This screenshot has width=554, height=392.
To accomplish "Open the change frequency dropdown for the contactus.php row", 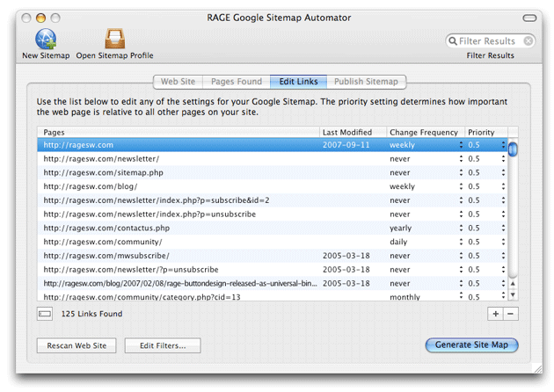I will [461, 229].
